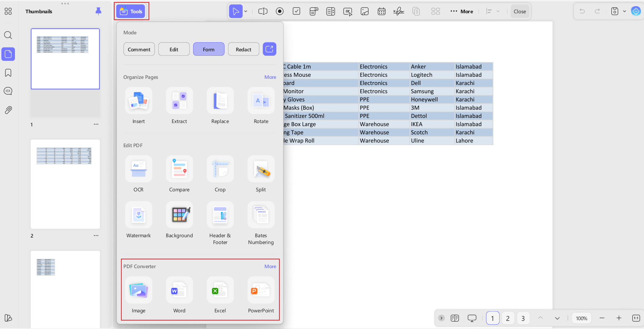Switch to Comment mode

pos(139,49)
